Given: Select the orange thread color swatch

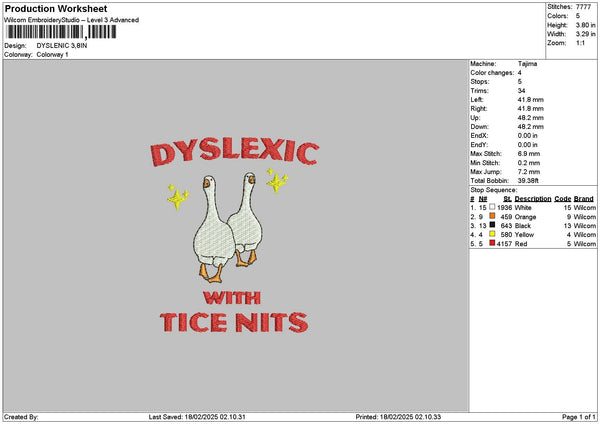Looking at the screenshot, I should point(492,216).
